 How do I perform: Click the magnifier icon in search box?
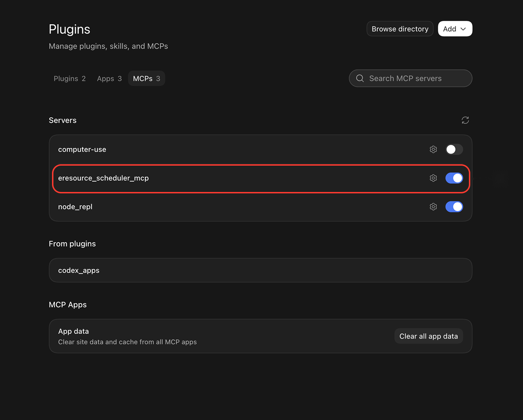click(360, 78)
